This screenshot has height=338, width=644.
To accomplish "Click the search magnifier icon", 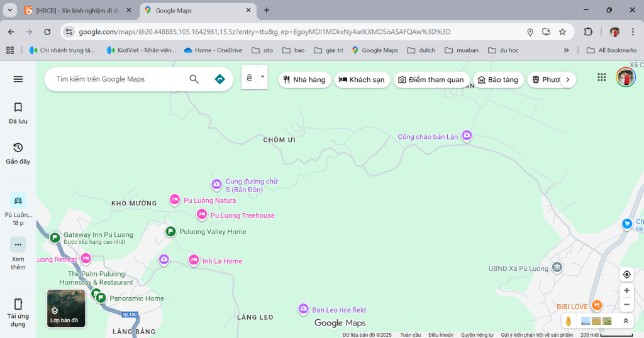I will 194,79.
